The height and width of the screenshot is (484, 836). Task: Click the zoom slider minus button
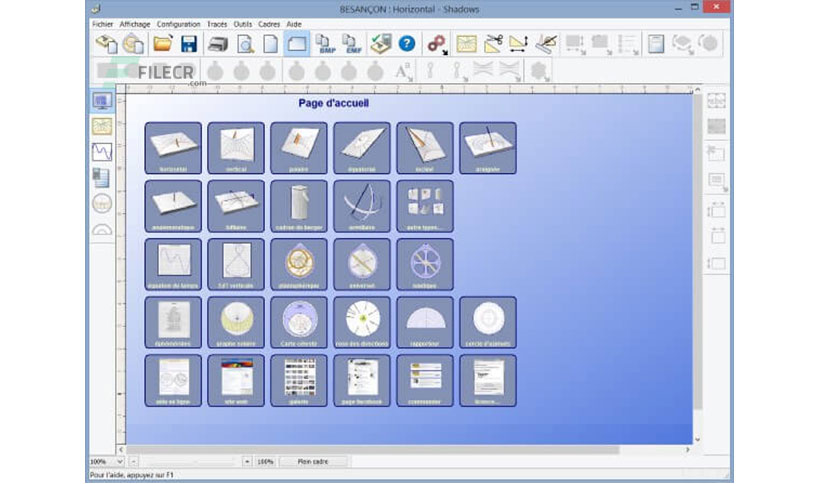click(x=133, y=462)
